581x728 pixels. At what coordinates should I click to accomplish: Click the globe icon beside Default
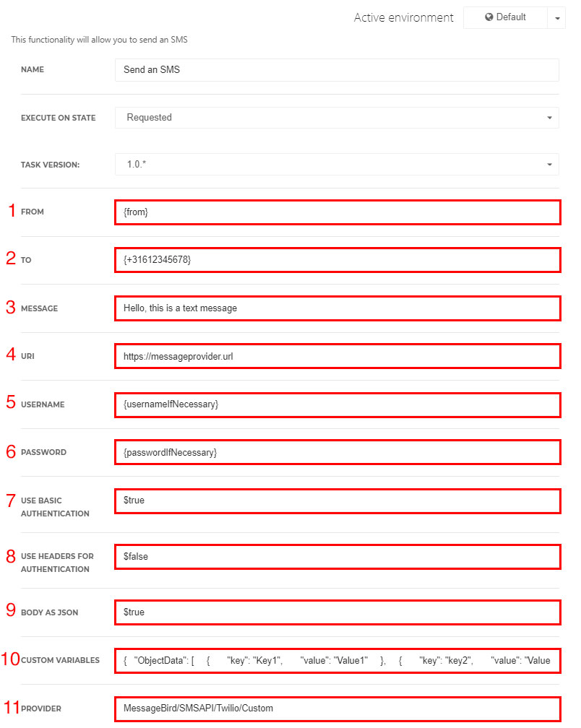click(x=489, y=17)
